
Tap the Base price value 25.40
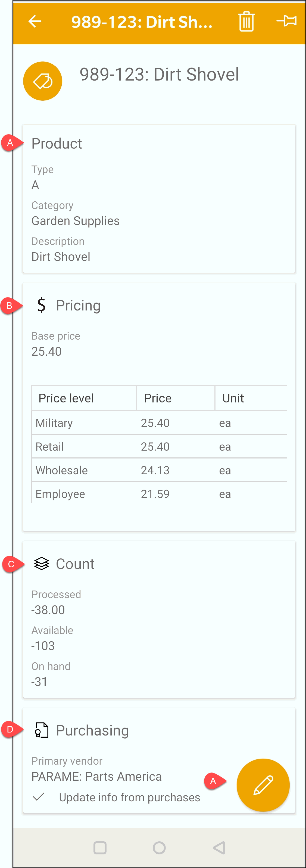point(46,352)
